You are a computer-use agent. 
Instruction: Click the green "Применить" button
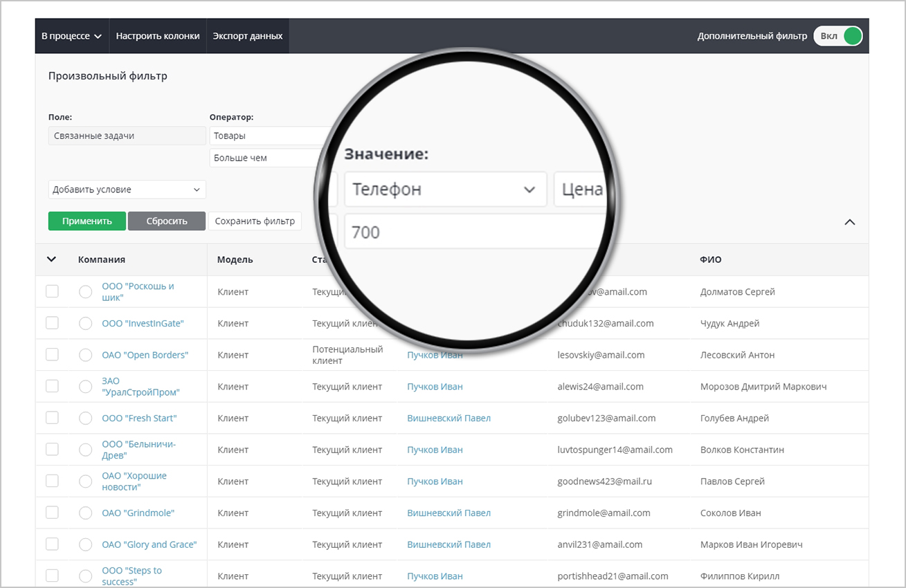[87, 221]
